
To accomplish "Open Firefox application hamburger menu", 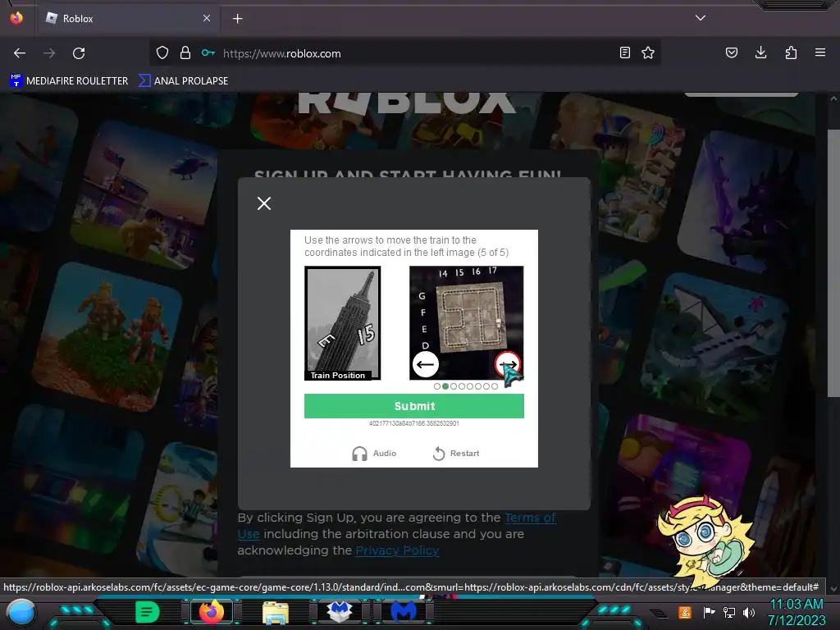I will coord(819,52).
